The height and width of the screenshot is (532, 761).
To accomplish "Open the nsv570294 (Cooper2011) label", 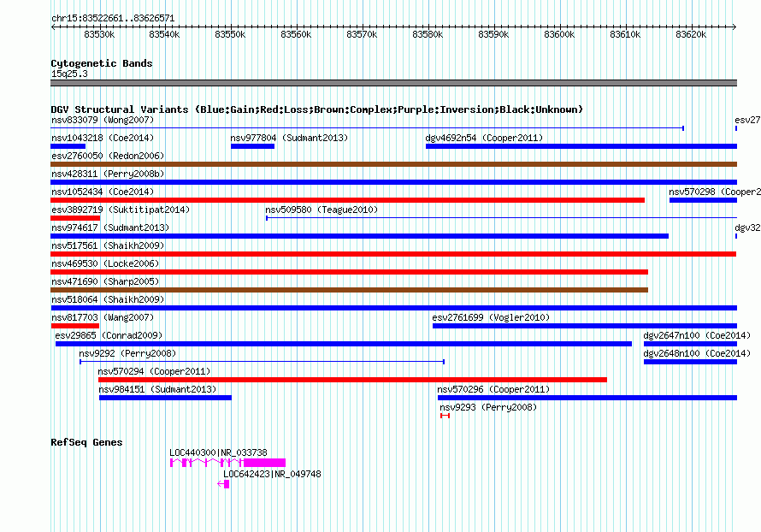I will (x=154, y=371).
